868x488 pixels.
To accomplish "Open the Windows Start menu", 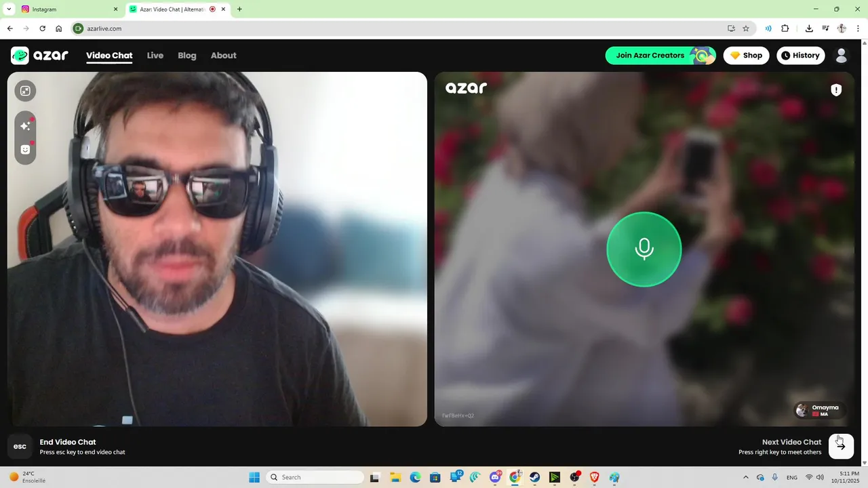I will [x=254, y=477].
